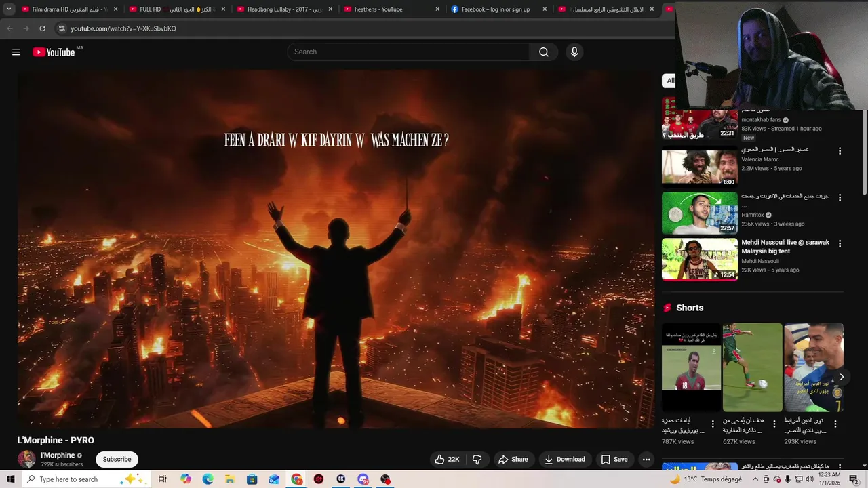Viewport: 868px width, 488px height.
Task: Open Mehdi Nassouli live @ sarawak title
Action: (x=785, y=247)
